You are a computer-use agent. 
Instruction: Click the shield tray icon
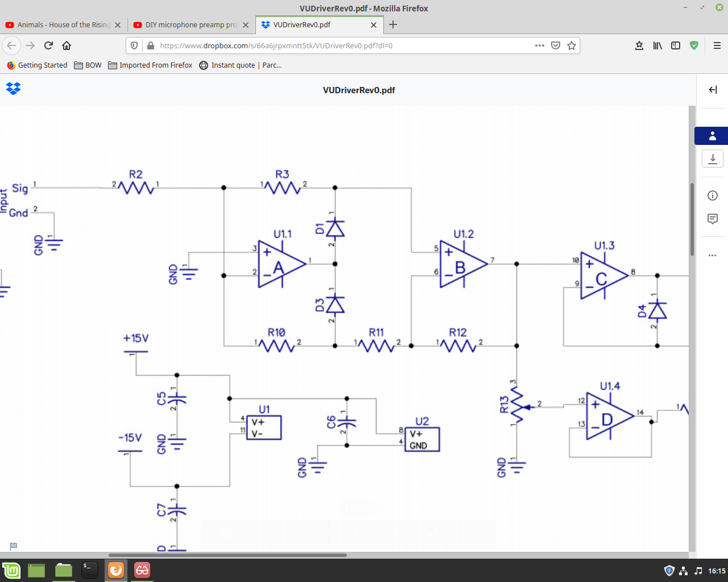click(x=669, y=571)
